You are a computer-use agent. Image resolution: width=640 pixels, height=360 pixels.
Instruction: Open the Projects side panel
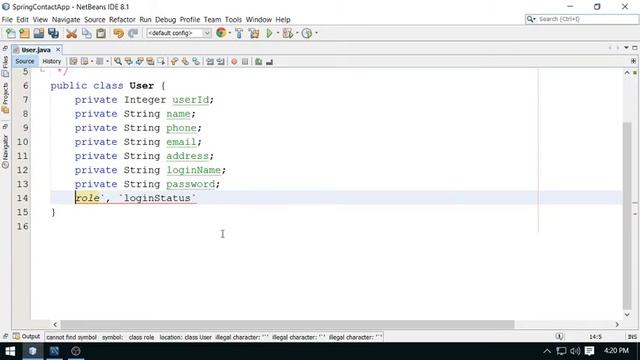[x=5, y=98]
